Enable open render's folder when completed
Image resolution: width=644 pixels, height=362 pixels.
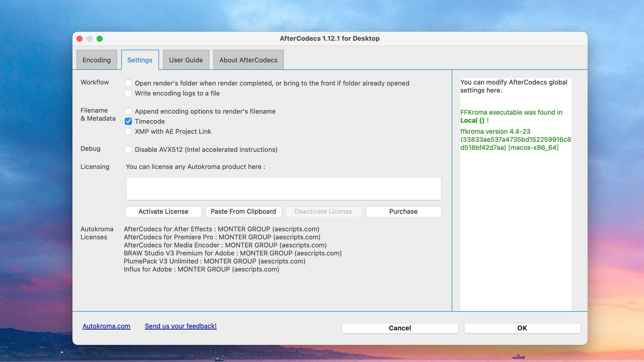click(x=128, y=83)
